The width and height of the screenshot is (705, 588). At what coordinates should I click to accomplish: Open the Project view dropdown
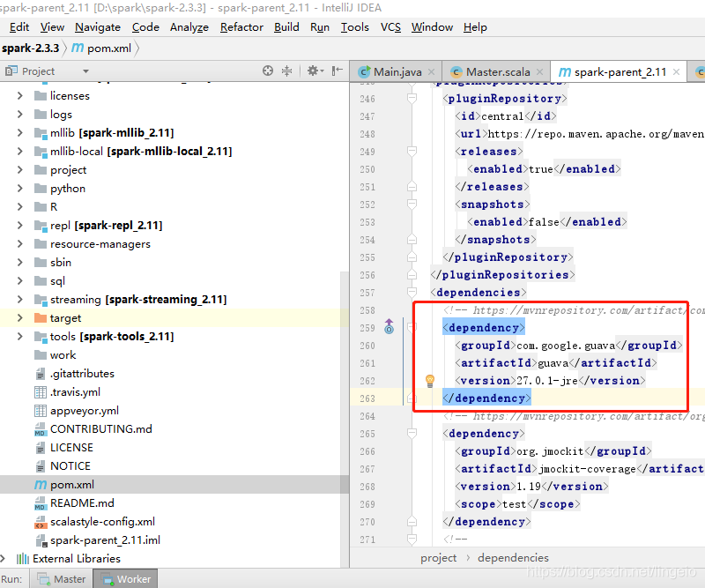tap(85, 71)
